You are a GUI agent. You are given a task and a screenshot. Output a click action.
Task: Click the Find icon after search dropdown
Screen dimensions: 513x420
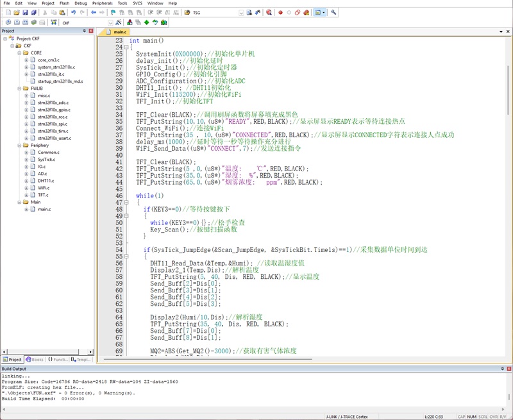(249, 12)
